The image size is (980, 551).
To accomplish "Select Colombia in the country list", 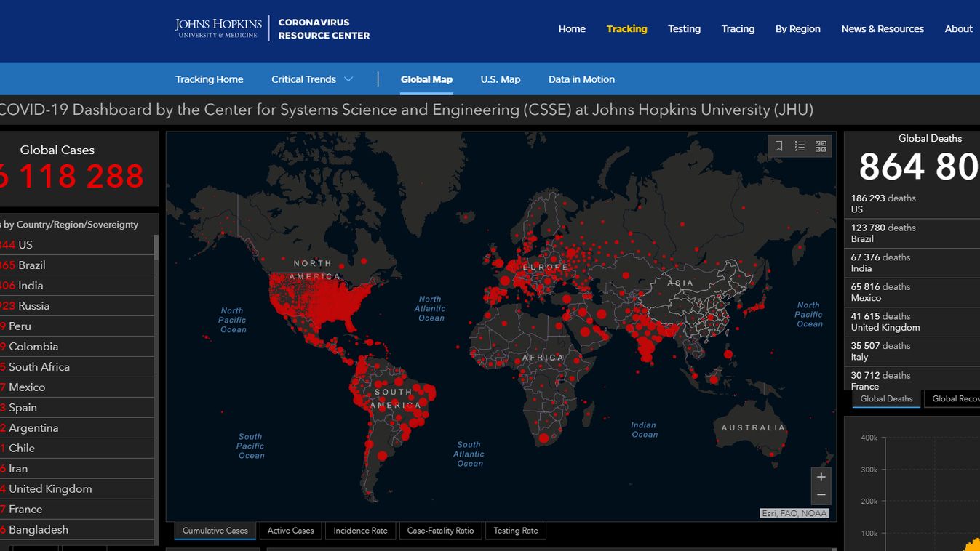I will [x=76, y=347].
